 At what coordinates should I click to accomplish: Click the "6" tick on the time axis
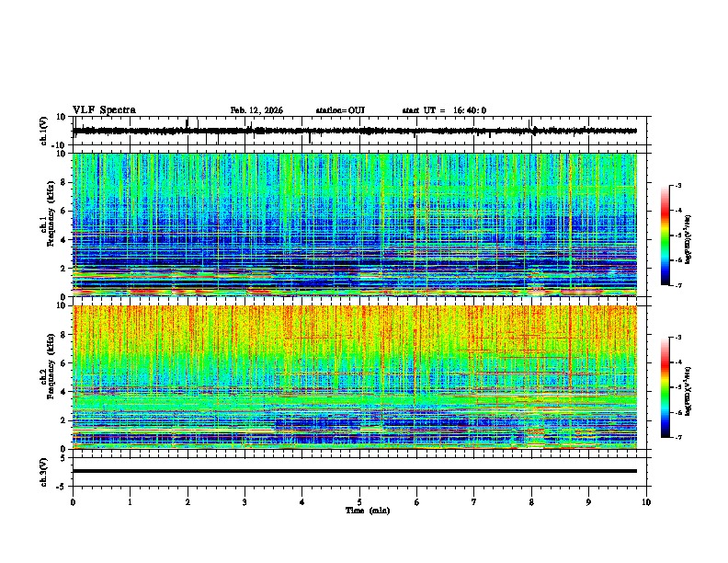pos(417,502)
